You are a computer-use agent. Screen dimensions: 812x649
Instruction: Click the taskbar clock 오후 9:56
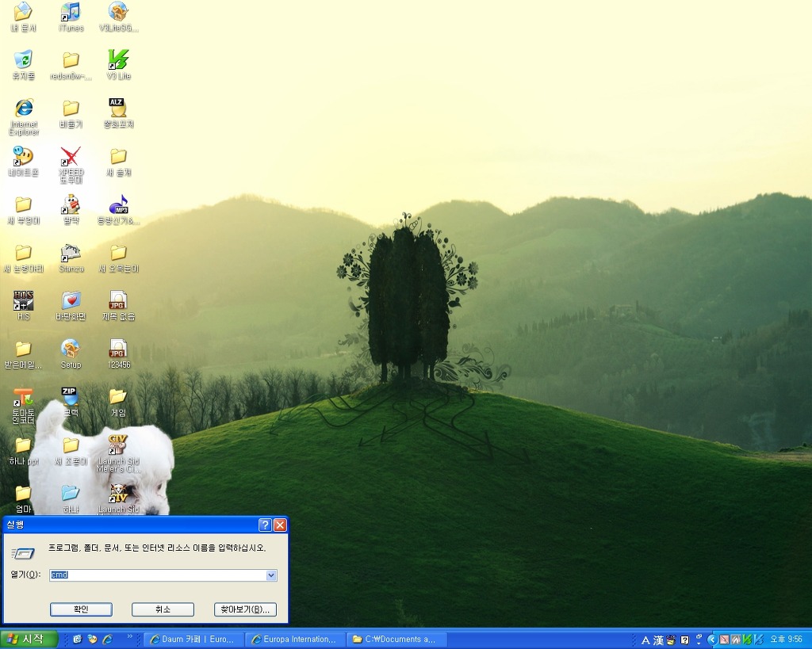click(x=787, y=640)
